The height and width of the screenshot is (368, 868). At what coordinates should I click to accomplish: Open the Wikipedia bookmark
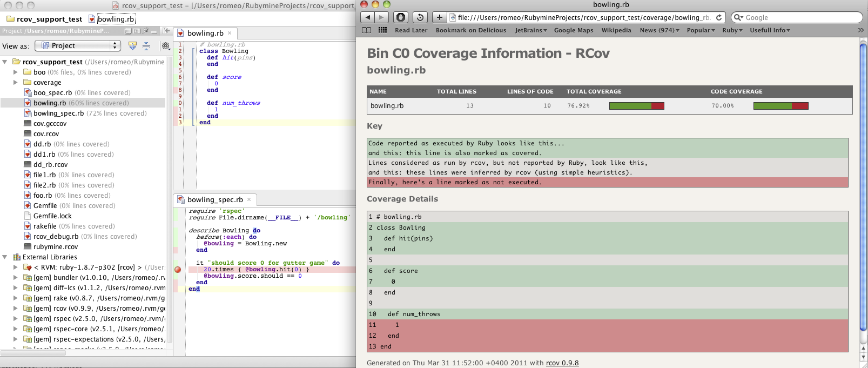616,30
